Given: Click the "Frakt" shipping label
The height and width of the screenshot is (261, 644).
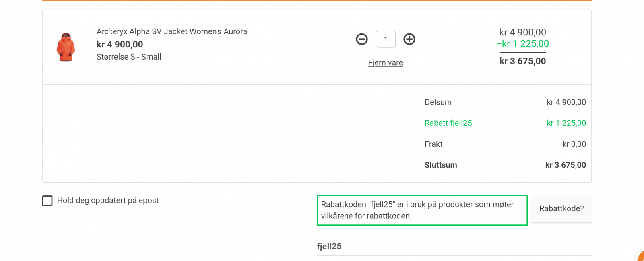Looking at the screenshot, I should tap(433, 144).
